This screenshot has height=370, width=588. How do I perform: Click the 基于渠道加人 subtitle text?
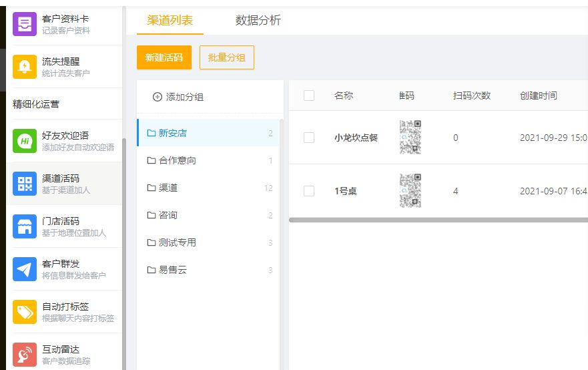[66, 190]
